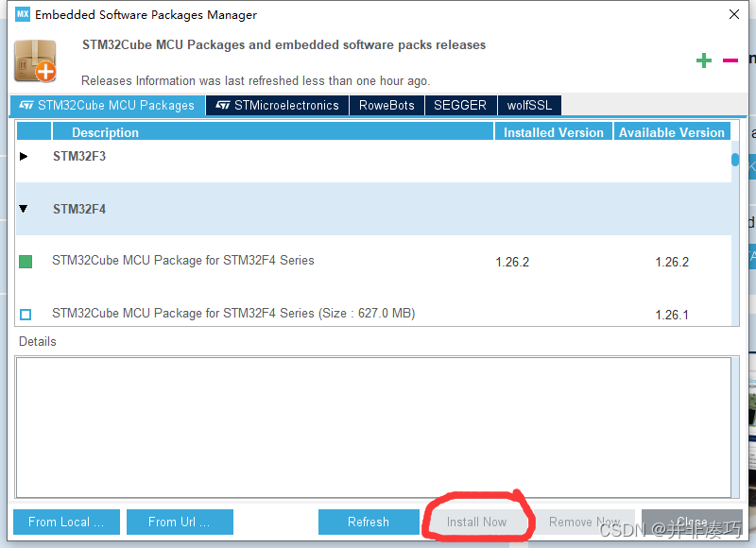Screen dimensions: 756x548
Task: Click the installed version value 1.26.2
Action: 512,263
